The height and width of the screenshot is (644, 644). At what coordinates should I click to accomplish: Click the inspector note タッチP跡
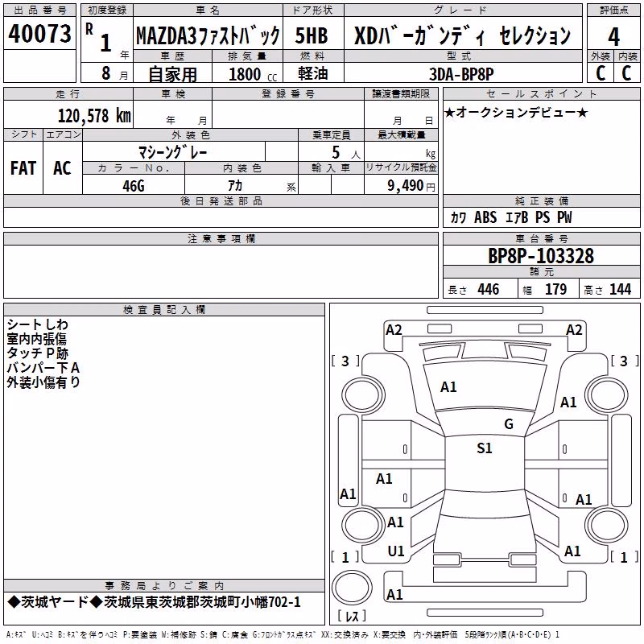click(37, 353)
